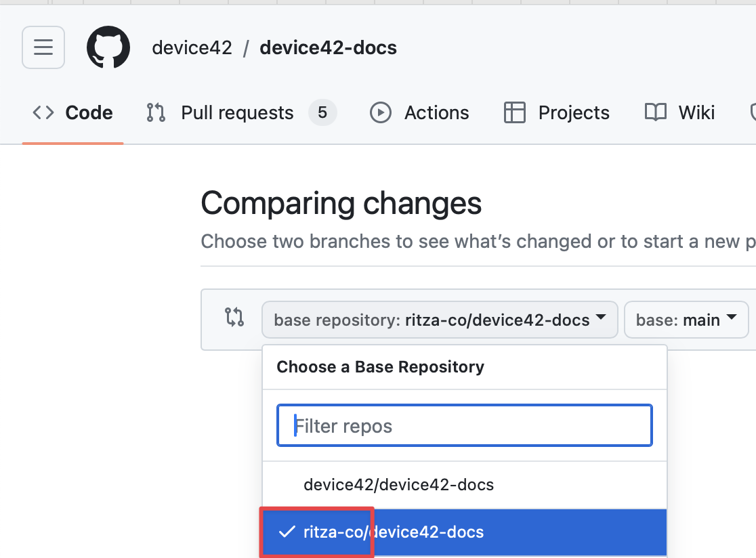The image size is (756, 558).
Task: Expand the base repository dropdown
Action: point(439,320)
